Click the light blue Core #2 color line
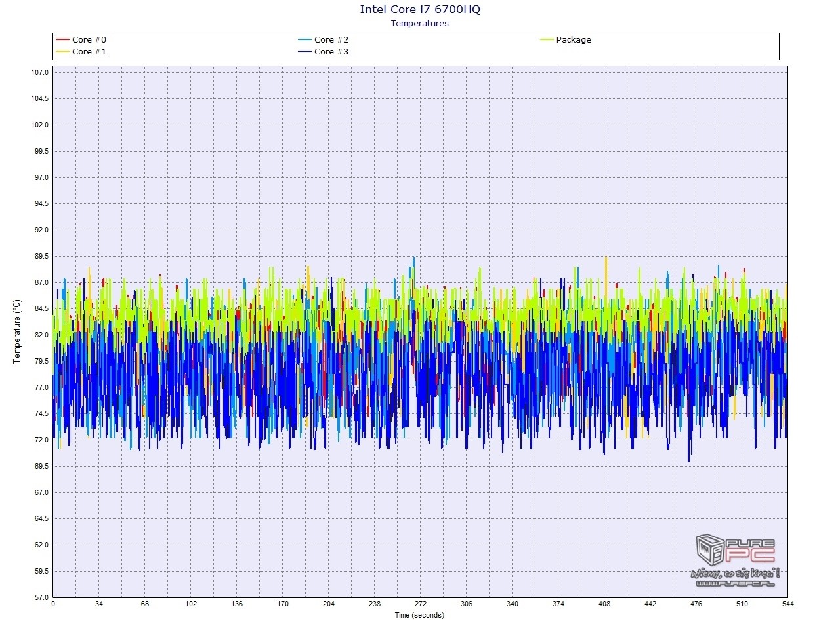Image resolution: width=840 pixels, height=630 pixels. 305,40
